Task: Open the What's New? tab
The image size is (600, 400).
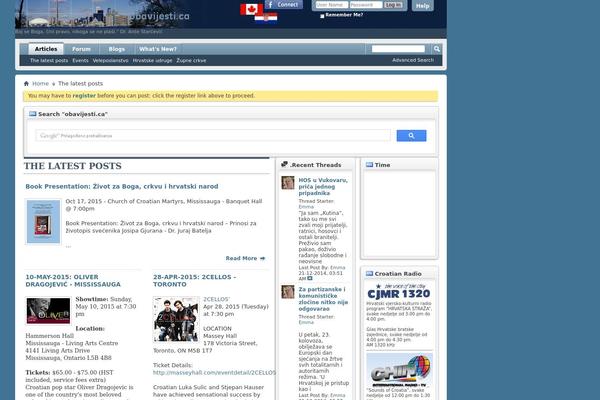Action: click(x=158, y=49)
